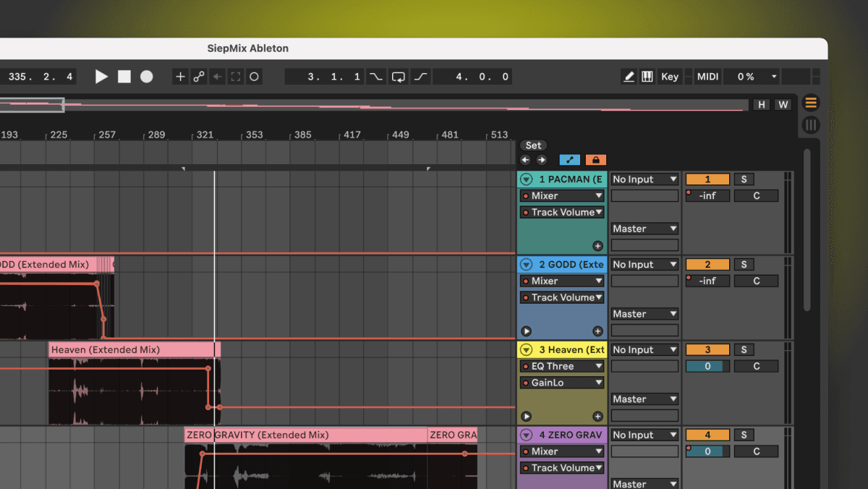Fold the 2 GODD track

[527, 265]
